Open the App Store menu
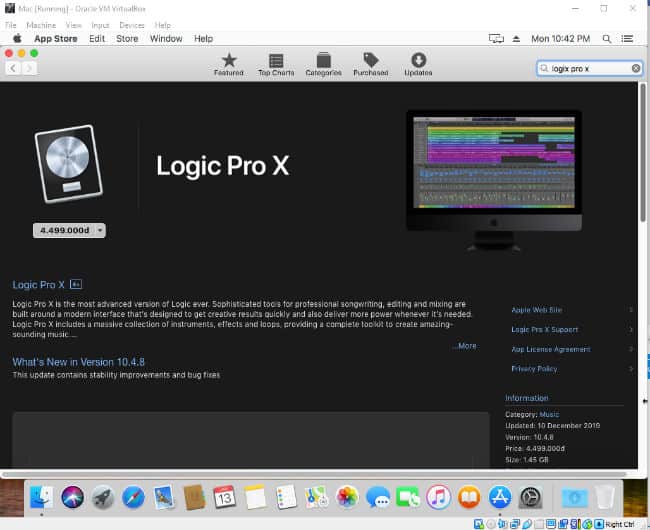The height and width of the screenshot is (530, 650). pyautogui.click(x=56, y=39)
